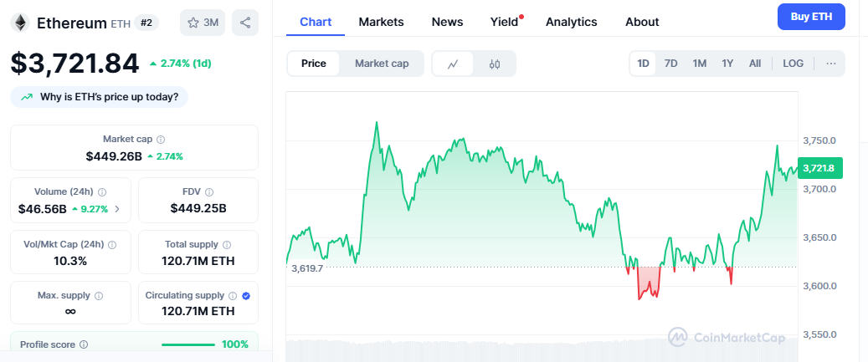Image resolution: width=868 pixels, height=362 pixels.
Task: Expand Volume (24h) details arrow
Action: click(x=117, y=209)
